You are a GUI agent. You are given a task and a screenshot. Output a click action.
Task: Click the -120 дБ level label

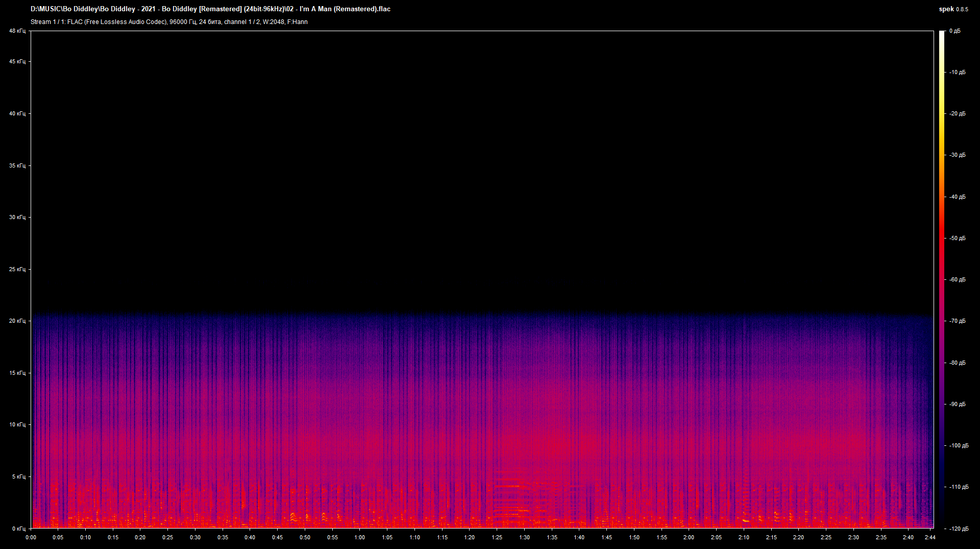point(958,529)
